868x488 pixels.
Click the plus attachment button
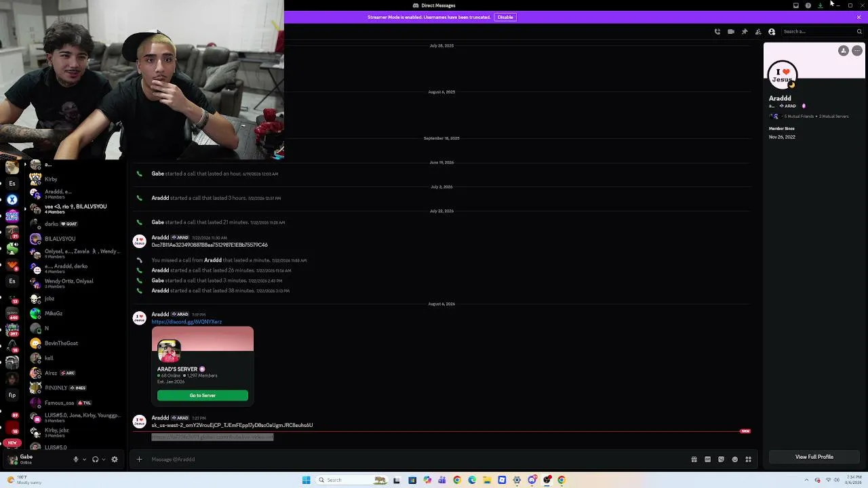(139, 460)
